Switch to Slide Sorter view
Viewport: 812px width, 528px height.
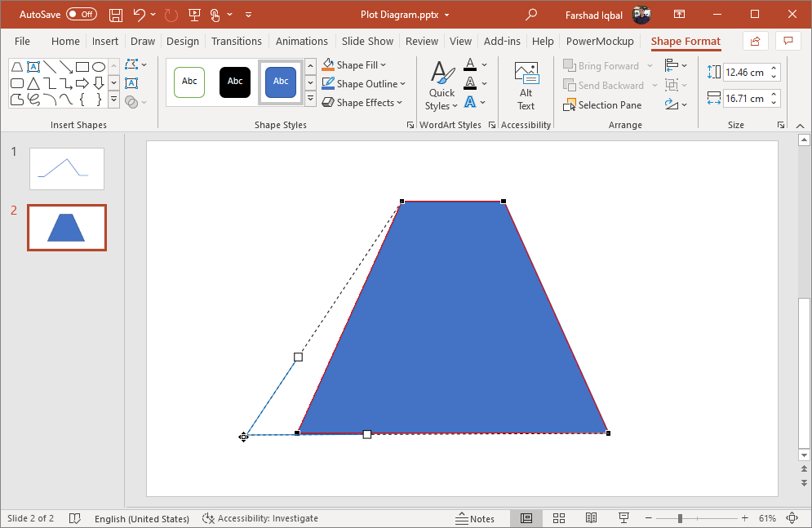click(x=559, y=518)
